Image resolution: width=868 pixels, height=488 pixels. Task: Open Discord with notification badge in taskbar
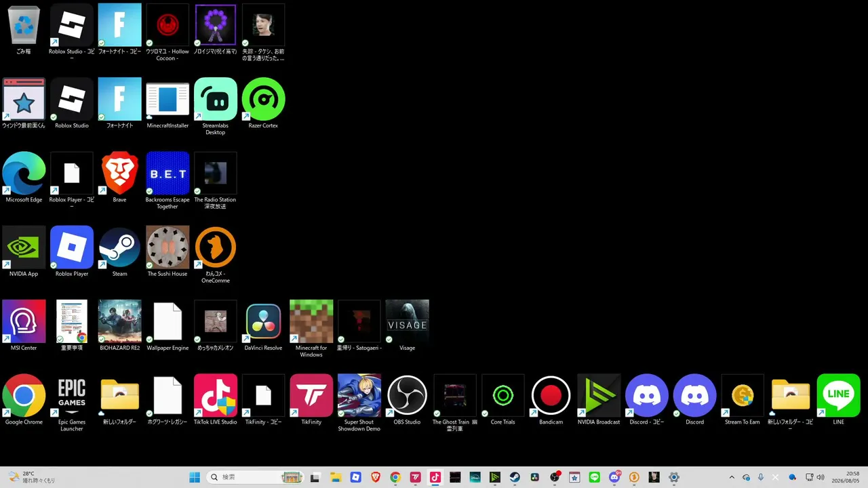[615, 477]
